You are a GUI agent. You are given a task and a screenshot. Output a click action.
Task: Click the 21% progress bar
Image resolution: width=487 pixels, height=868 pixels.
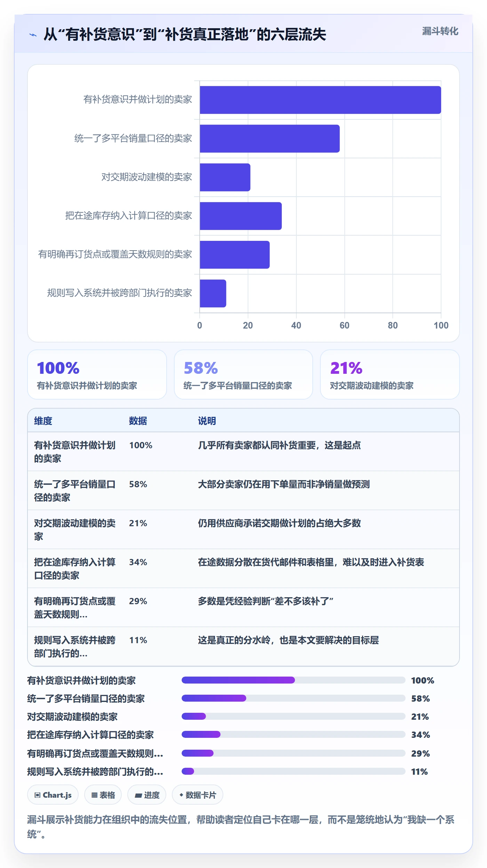coord(294,716)
